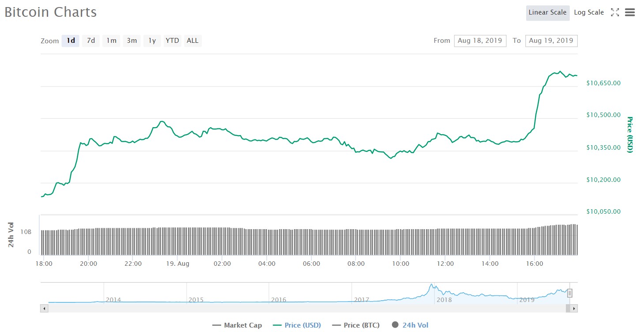The height and width of the screenshot is (332, 644).
Task: Switch to Log Scale
Action: click(589, 12)
